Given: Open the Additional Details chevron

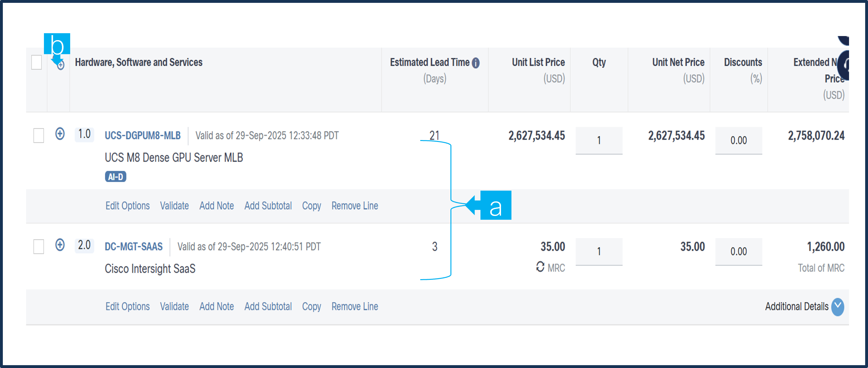Looking at the screenshot, I should 837,307.
